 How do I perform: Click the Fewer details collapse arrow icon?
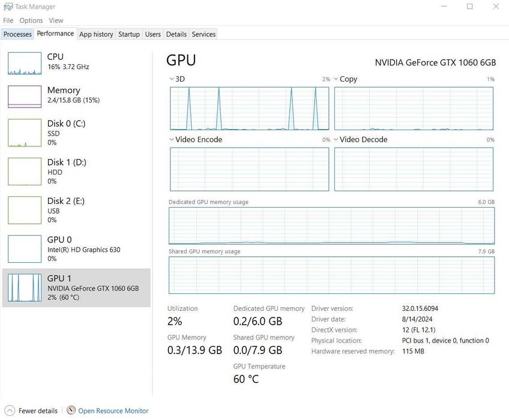[10, 410]
